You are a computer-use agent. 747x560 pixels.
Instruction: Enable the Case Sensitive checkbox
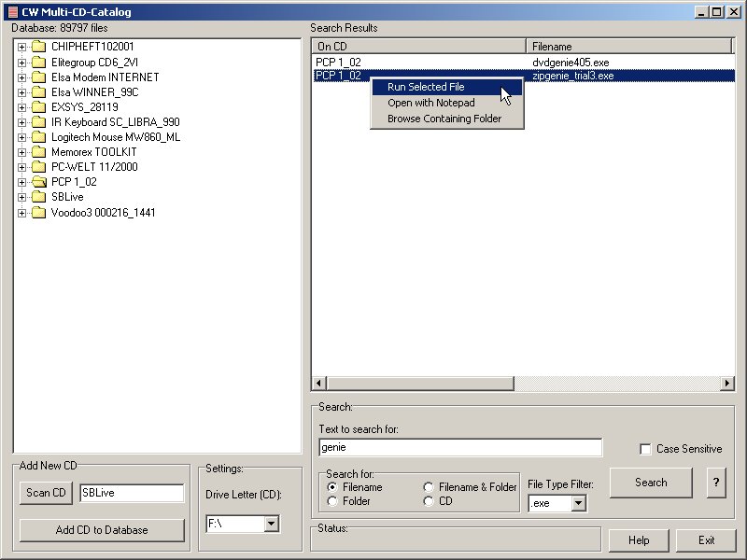coord(645,449)
